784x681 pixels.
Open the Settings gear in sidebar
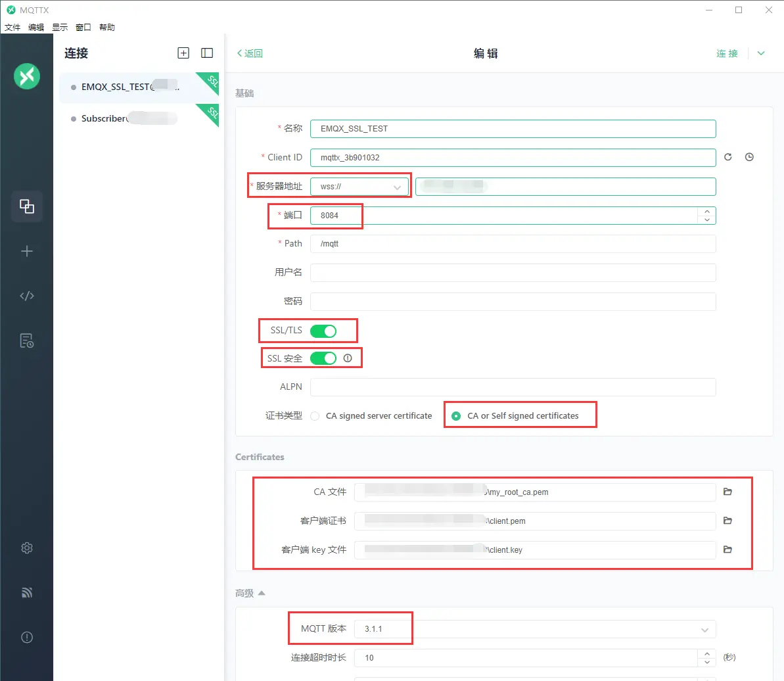point(27,548)
